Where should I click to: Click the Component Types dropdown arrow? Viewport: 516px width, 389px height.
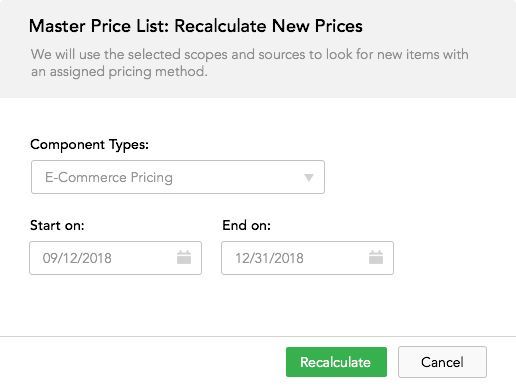tap(309, 177)
